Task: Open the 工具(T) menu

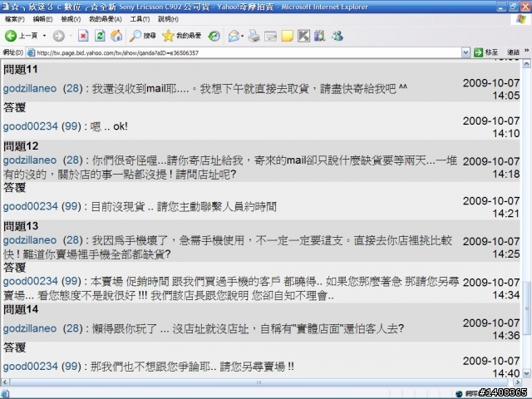Action: pyautogui.click(x=140, y=19)
